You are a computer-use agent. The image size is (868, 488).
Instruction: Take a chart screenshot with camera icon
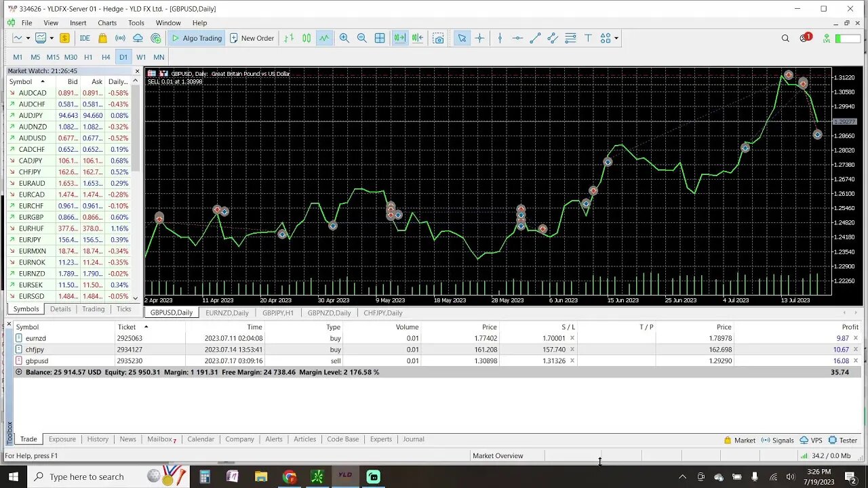(x=439, y=38)
